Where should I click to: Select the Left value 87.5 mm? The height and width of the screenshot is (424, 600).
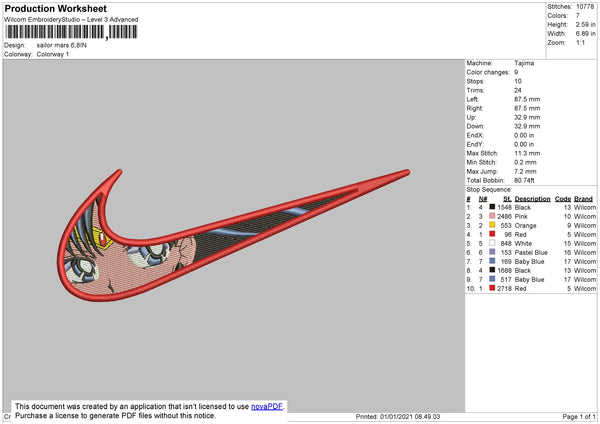coord(527,99)
